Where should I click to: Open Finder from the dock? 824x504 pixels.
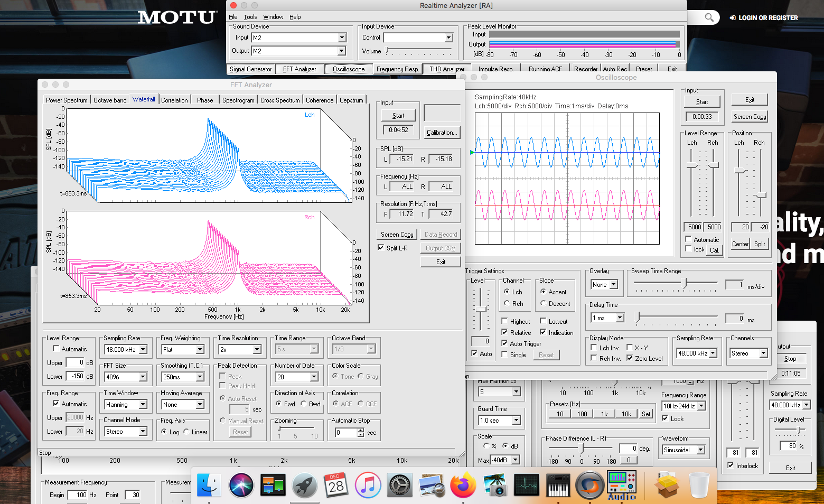coord(209,485)
